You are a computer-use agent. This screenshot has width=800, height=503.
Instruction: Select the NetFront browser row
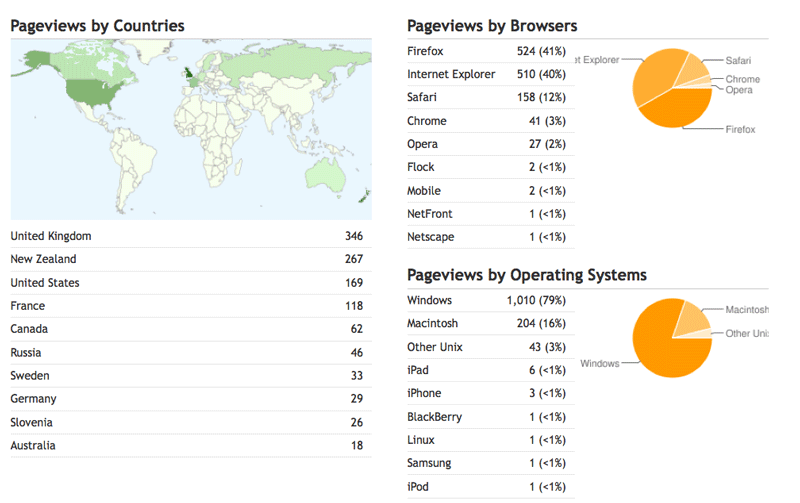pyautogui.click(x=491, y=214)
